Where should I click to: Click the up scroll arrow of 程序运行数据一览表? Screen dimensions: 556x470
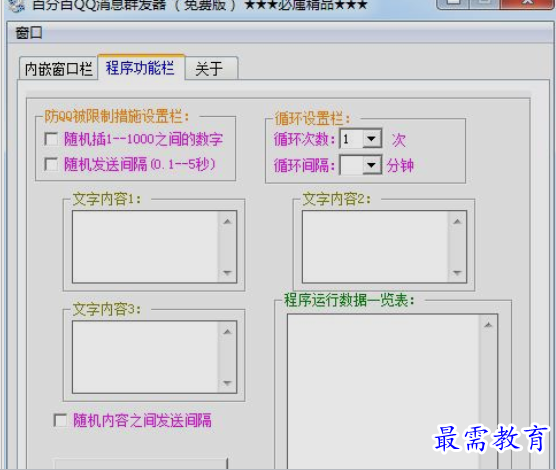click(x=488, y=325)
